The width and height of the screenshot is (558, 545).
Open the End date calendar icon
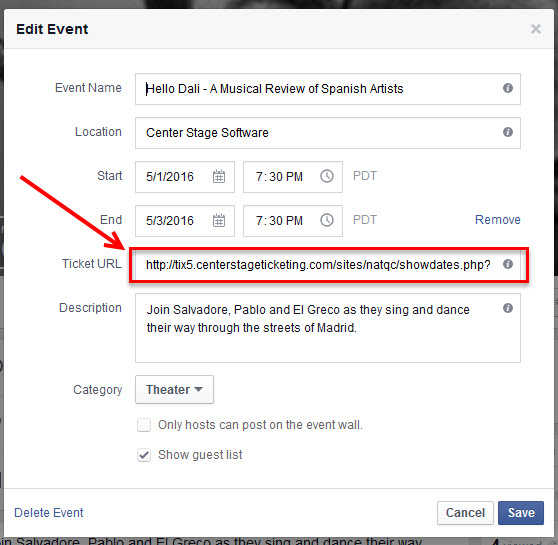(x=219, y=220)
